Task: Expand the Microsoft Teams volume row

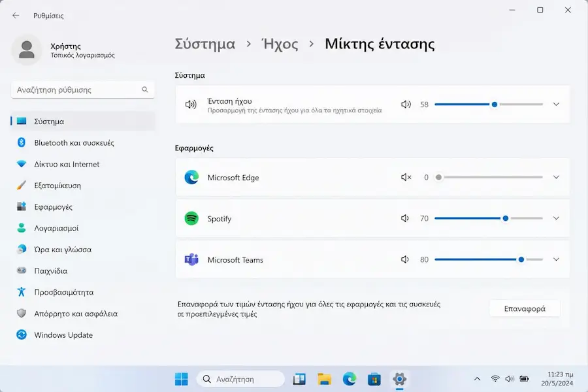Action: click(x=556, y=259)
